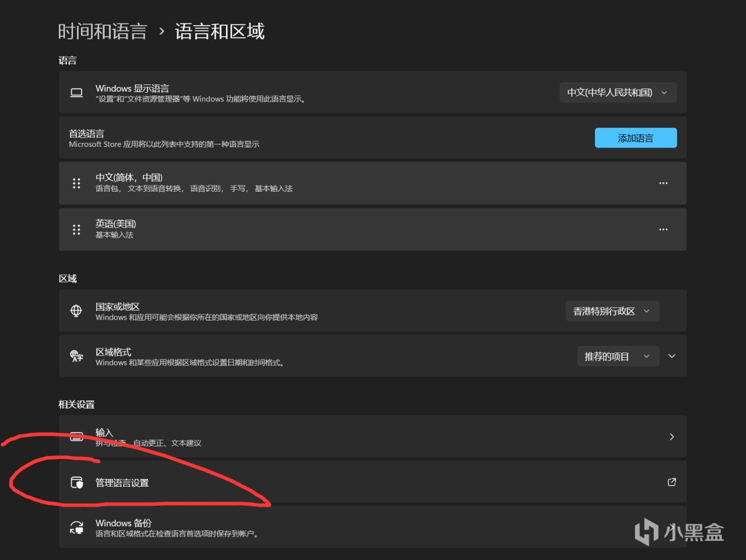Click the 语言 section heading
Screen dimensions: 746x560
(x=68, y=60)
